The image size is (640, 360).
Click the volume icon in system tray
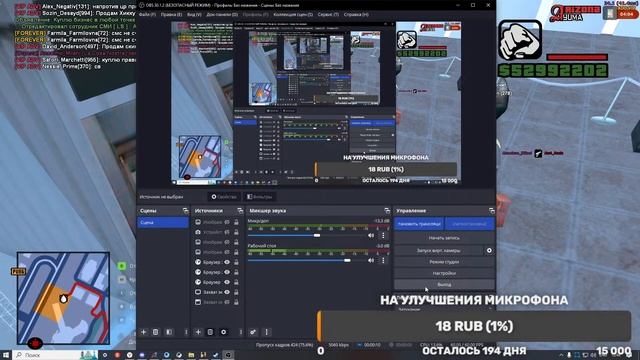593,356
